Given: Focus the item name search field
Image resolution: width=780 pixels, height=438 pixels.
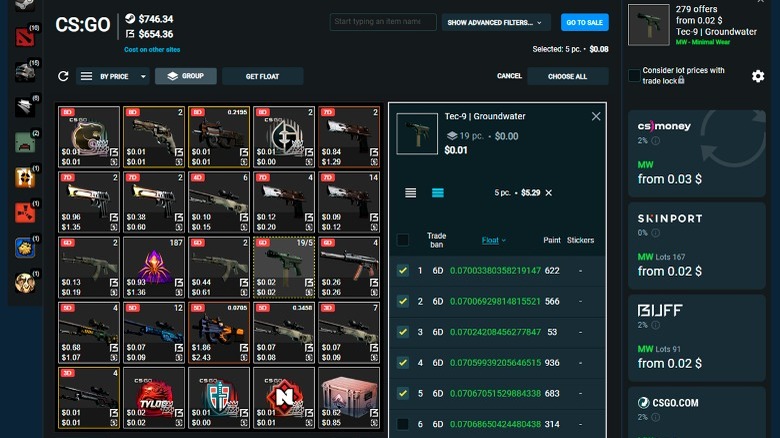Looking at the screenshot, I should click(383, 22).
